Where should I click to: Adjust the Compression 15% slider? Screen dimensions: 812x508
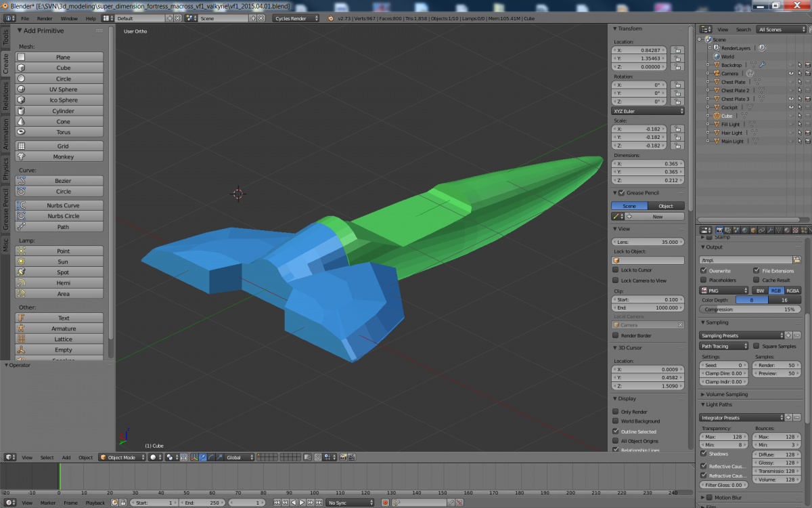pyautogui.click(x=749, y=309)
